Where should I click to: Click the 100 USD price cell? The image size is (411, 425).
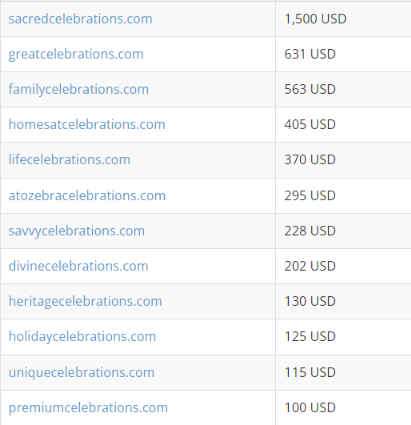click(x=343, y=408)
